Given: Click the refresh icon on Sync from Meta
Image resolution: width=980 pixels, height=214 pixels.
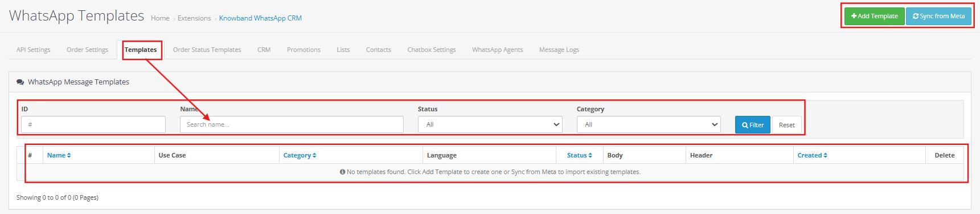Looking at the screenshot, I should [x=916, y=16].
